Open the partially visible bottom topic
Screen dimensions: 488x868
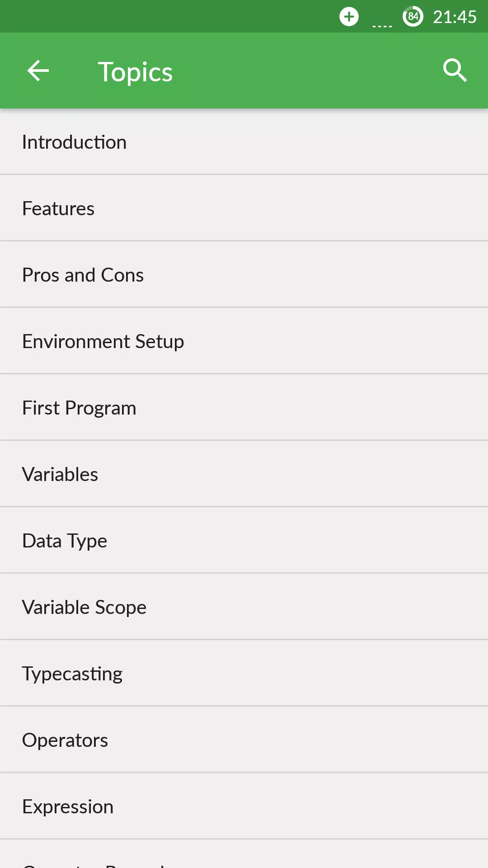pyautogui.click(x=244, y=854)
